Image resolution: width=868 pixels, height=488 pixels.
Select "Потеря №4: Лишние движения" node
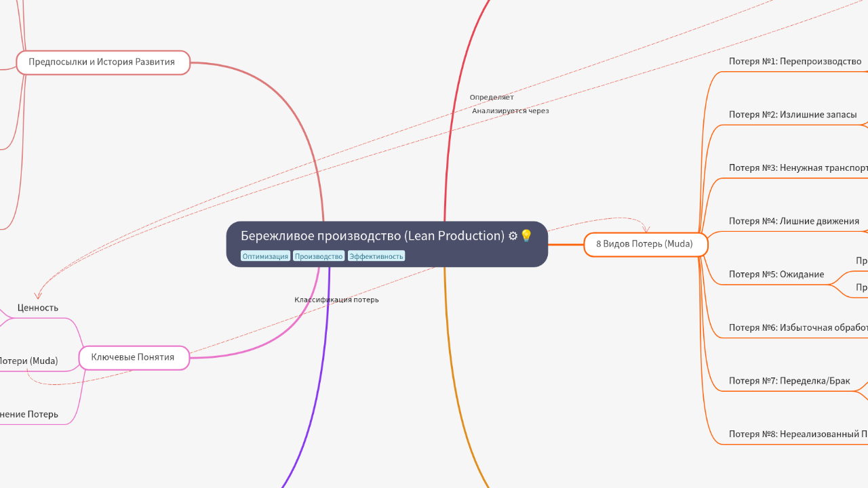coord(793,221)
